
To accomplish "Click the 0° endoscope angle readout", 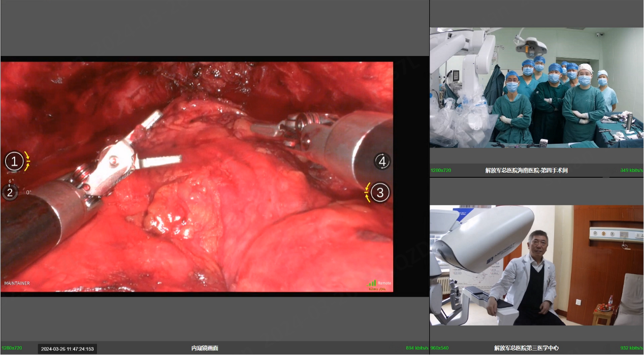I will coord(28,192).
